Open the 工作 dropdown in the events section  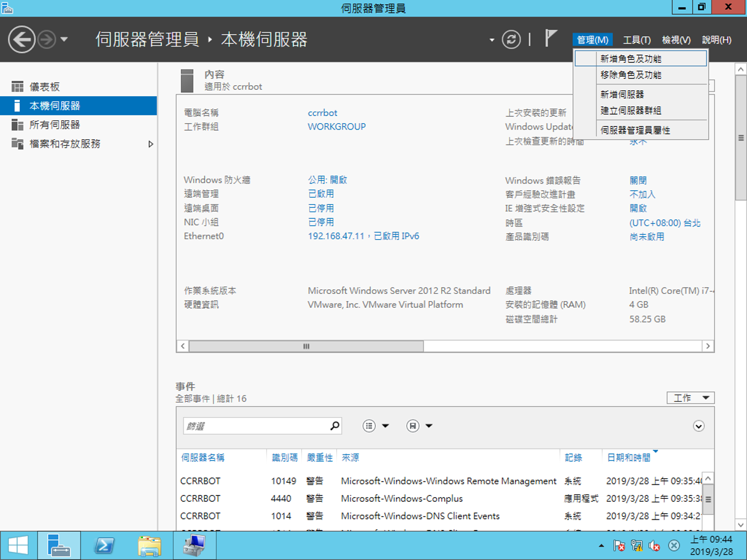click(691, 398)
